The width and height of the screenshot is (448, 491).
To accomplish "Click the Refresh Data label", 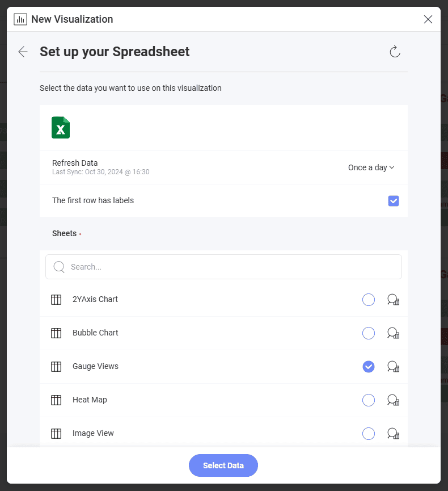I will pyautogui.click(x=75, y=163).
